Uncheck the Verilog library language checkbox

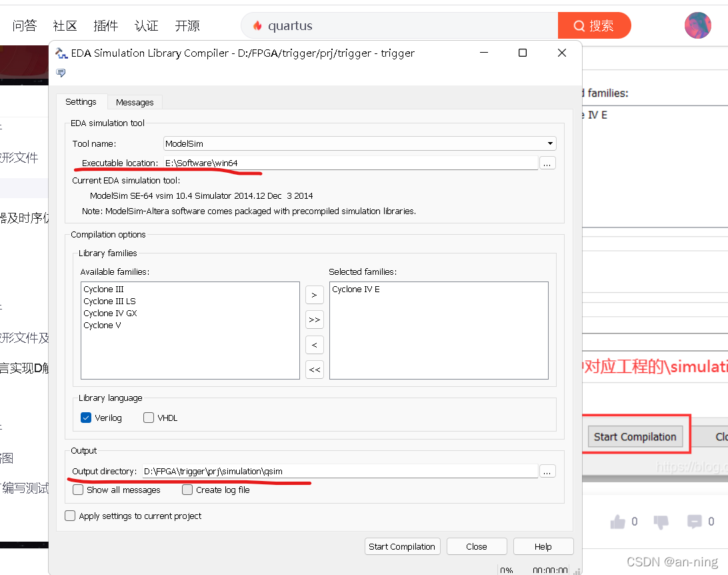pos(86,418)
